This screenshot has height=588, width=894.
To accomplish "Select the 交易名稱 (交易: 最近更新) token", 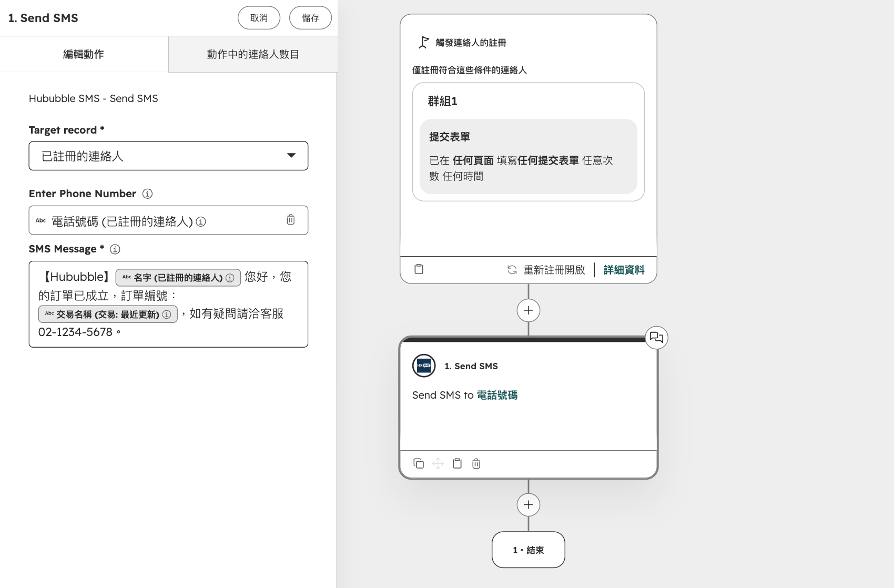I will (108, 315).
